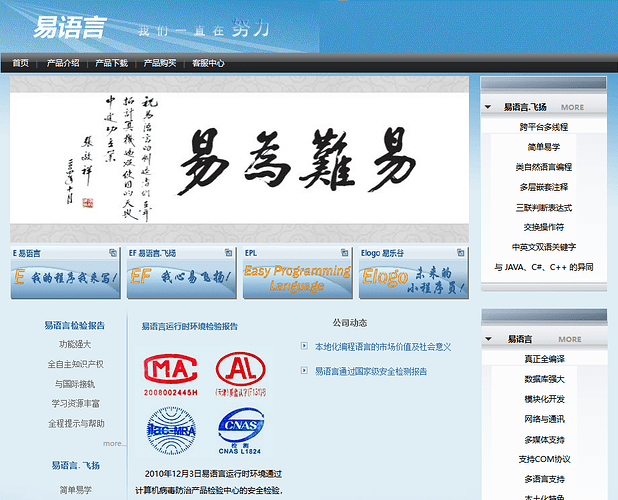The width and height of the screenshot is (618, 500).
Task: Click the 易为难易 calligraphy banner image
Action: [239, 159]
